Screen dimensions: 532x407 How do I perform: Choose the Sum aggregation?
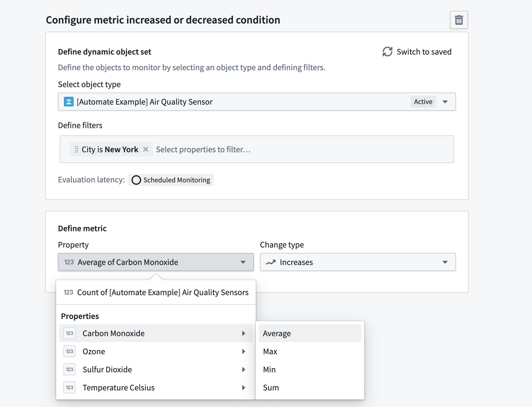point(310,387)
